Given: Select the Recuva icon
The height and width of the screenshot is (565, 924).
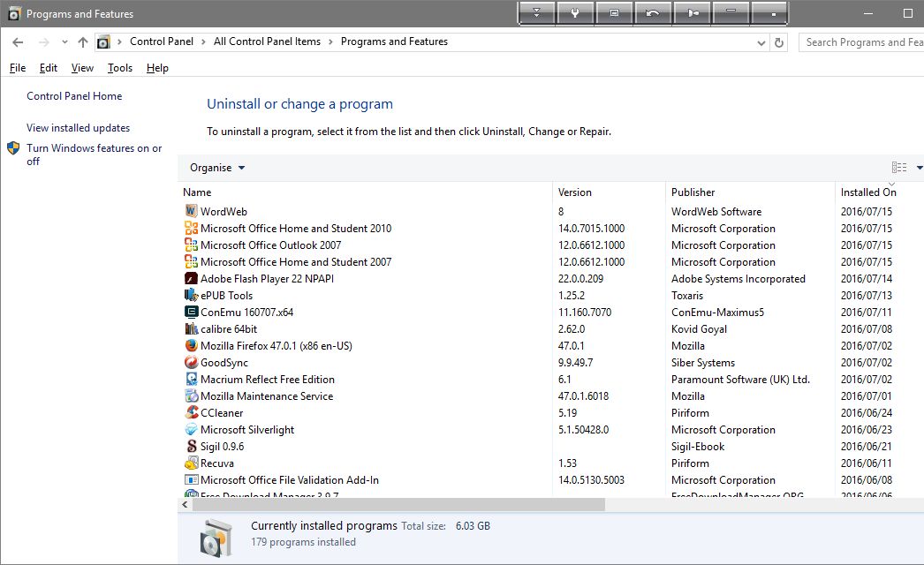Looking at the screenshot, I should (x=191, y=463).
